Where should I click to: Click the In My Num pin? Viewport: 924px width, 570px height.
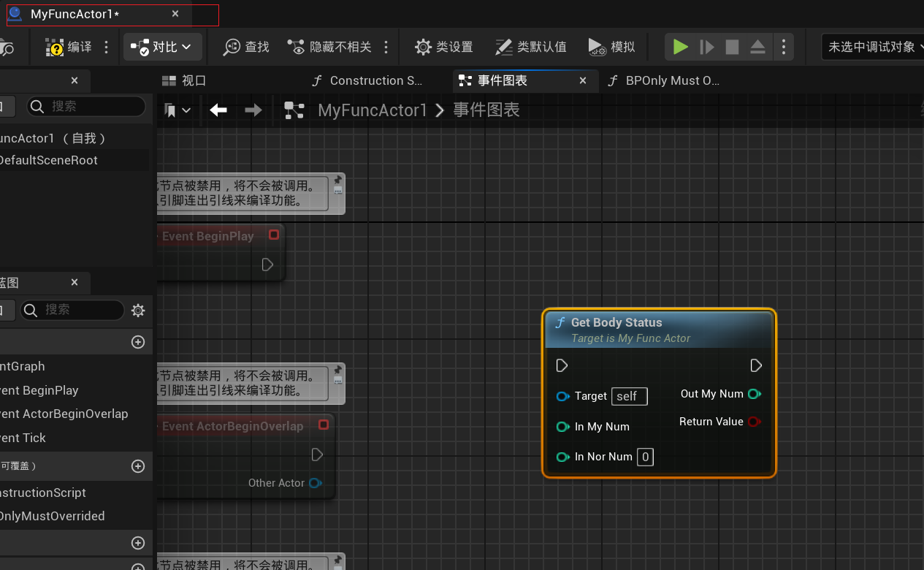pos(562,427)
